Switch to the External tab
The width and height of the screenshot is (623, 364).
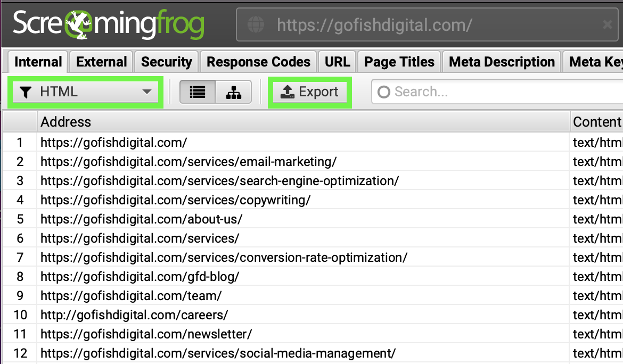click(101, 61)
